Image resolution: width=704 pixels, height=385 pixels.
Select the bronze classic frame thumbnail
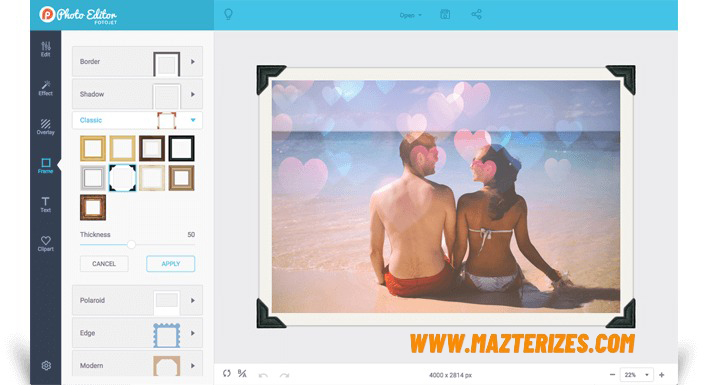(181, 178)
